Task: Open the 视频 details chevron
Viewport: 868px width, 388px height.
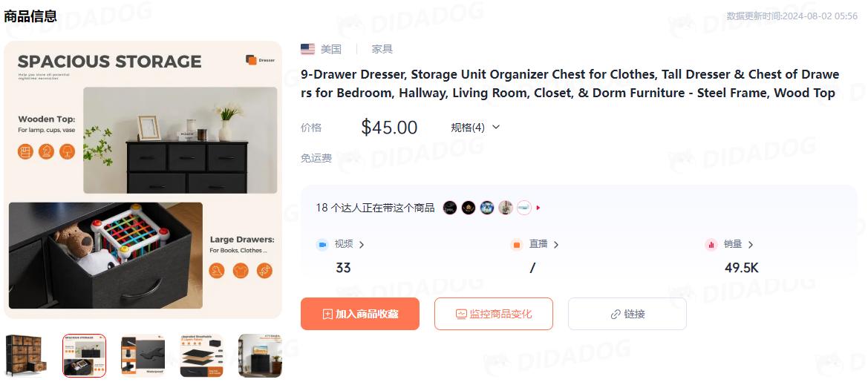Action: 362,244
